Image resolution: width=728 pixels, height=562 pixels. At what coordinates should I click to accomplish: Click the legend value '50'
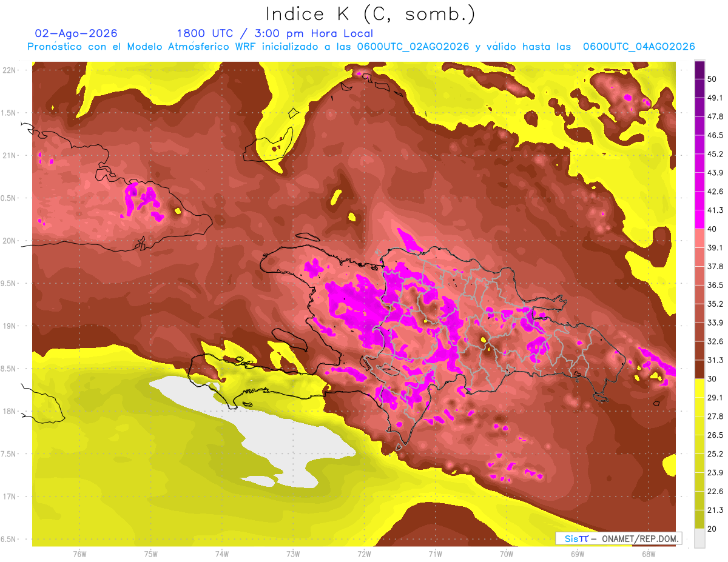click(x=712, y=79)
